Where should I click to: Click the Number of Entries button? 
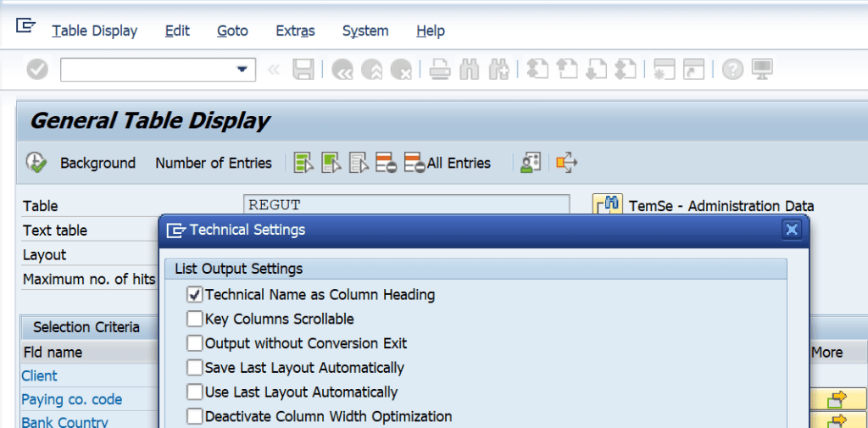tap(214, 164)
